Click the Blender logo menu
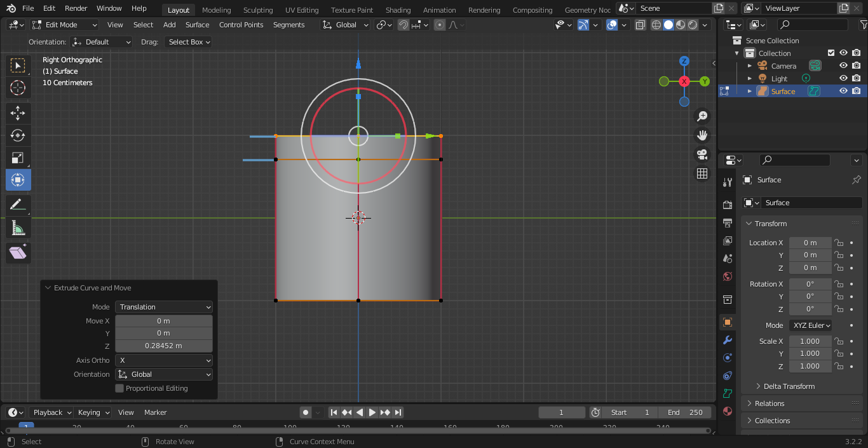Viewport: 868px width, 448px height. [11, 8]
